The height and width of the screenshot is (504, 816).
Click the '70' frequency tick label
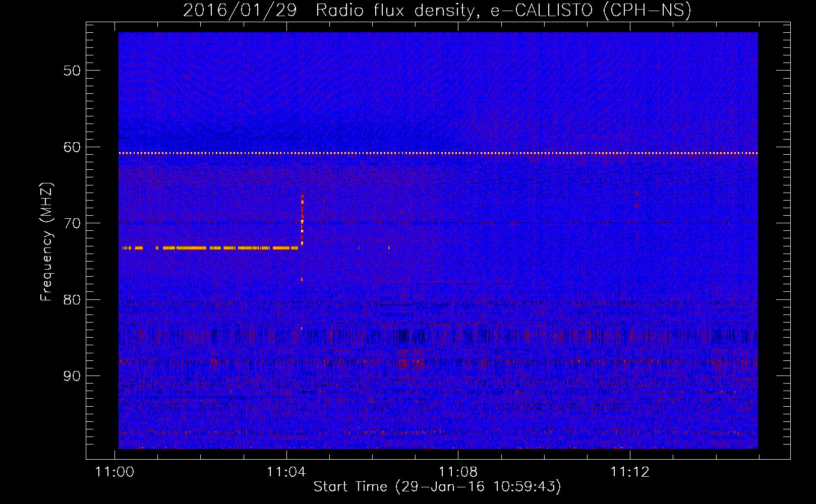[72, 223]
